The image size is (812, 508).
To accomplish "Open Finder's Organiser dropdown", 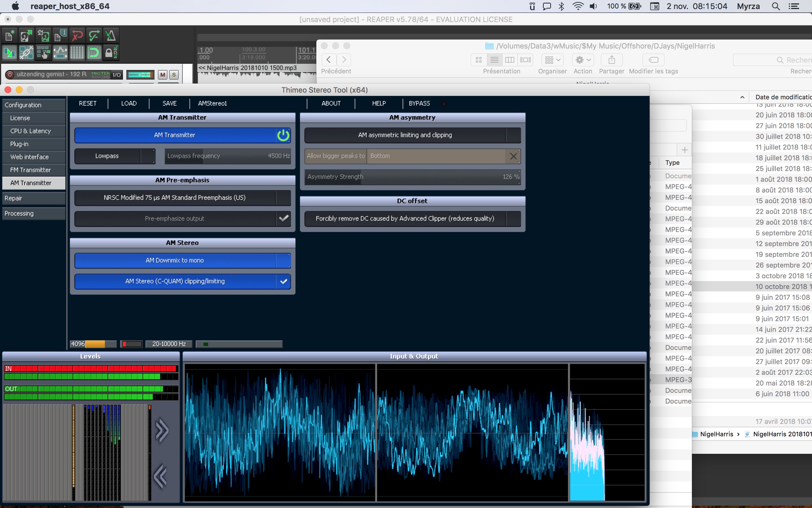I will click(552, 60).
